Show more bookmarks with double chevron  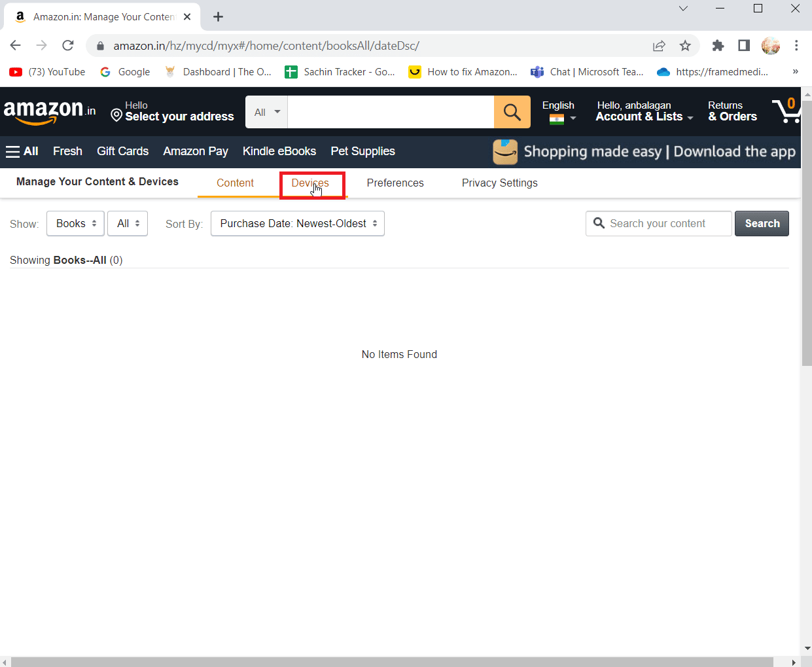coord(795,72)
